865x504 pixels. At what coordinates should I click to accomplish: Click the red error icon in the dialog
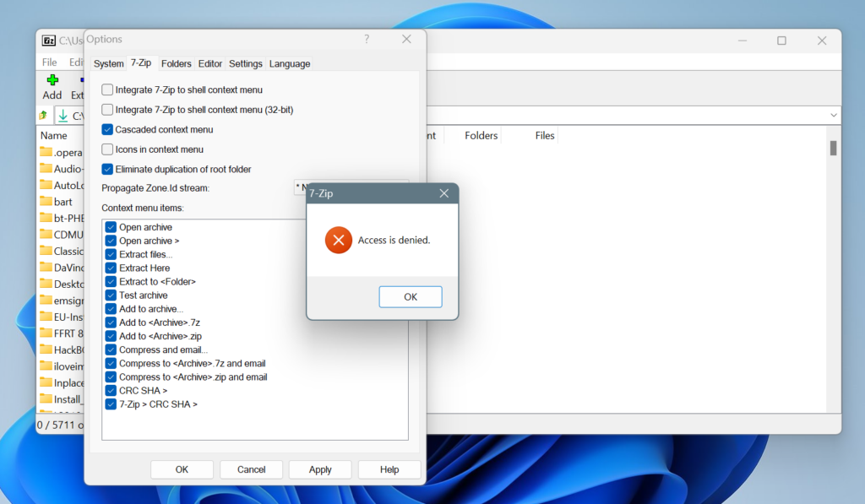click(x=338, y=240)
